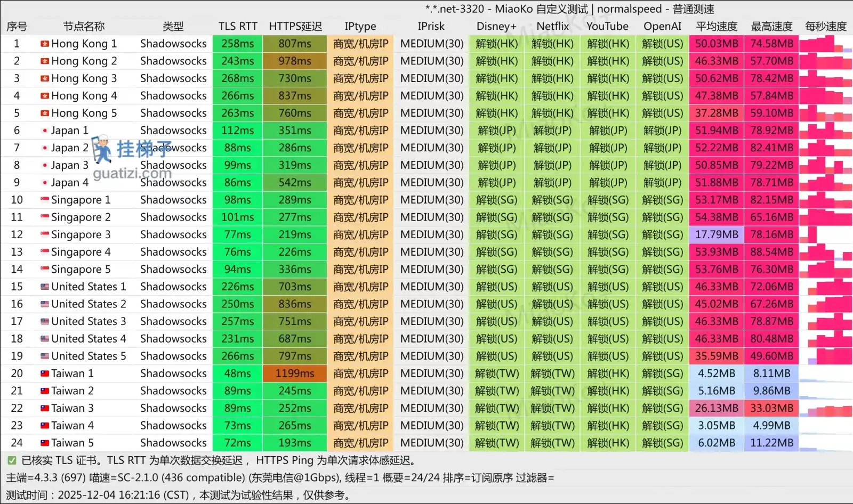The width and height of the screenshot is (853, 504).
Task: Click the United States 1 flag icon
Action: tap(45, 287)
